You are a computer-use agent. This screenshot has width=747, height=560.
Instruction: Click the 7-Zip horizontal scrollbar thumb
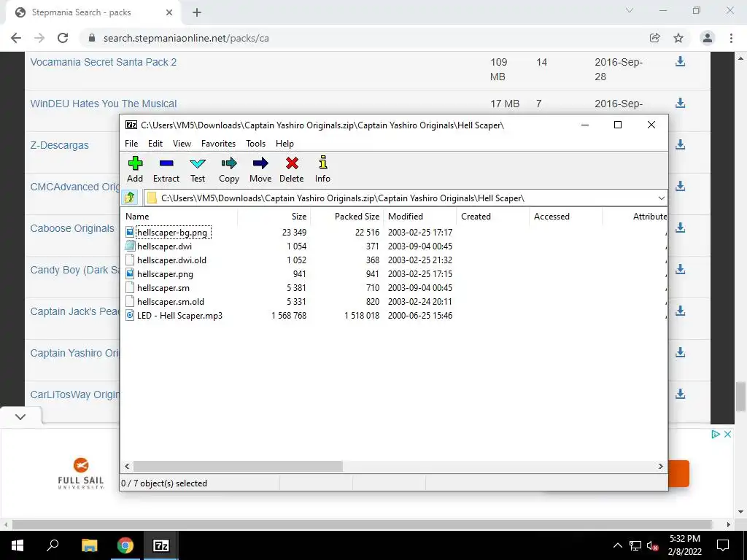(x=238, y=466)
